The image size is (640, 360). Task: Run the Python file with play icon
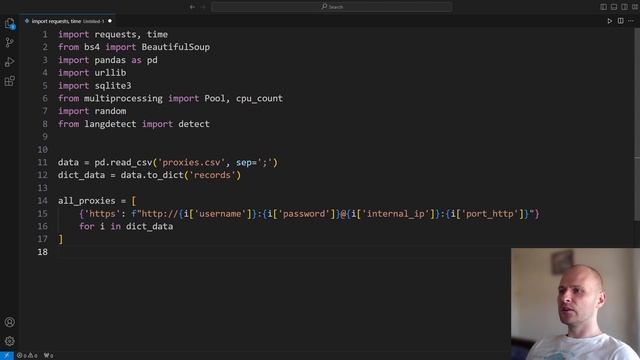pyautogui.click(x=609, y=21)
